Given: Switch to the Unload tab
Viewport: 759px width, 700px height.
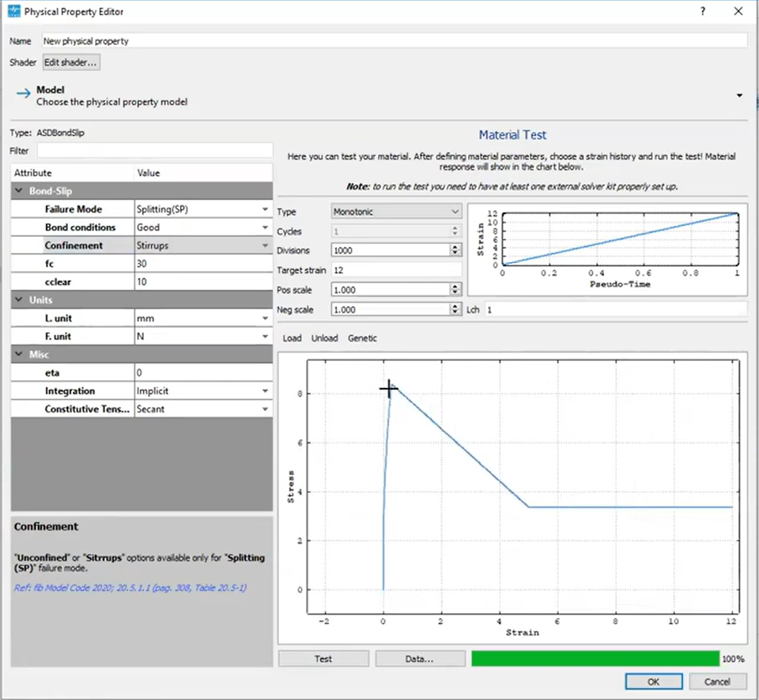Looking at the screenshot, I should click(324, 338).
